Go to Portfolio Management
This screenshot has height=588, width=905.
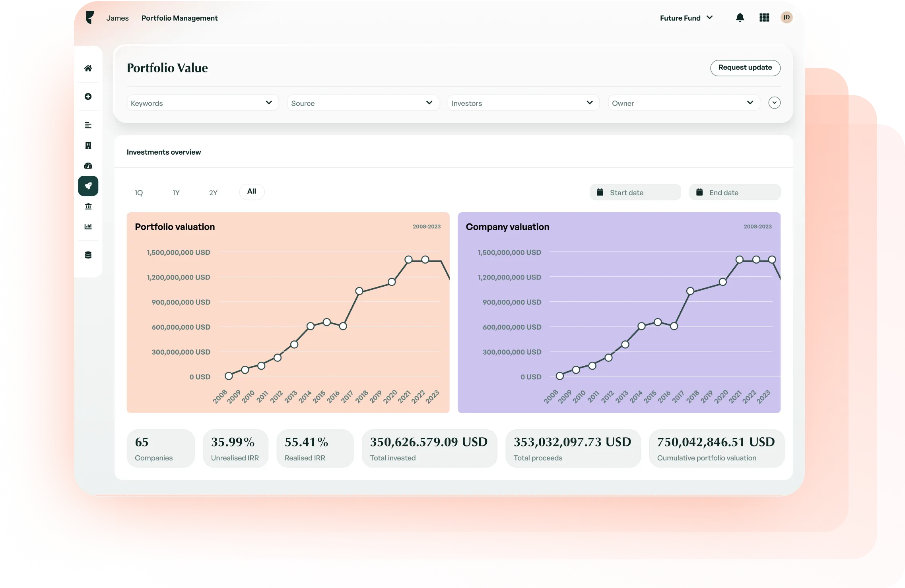click(x=179, y=18)
